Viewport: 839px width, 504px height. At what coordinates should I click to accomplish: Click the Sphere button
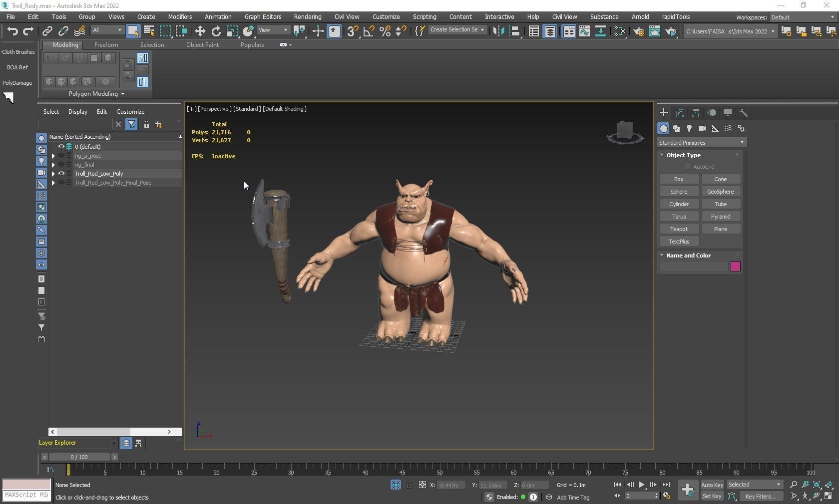click(679, 192)
